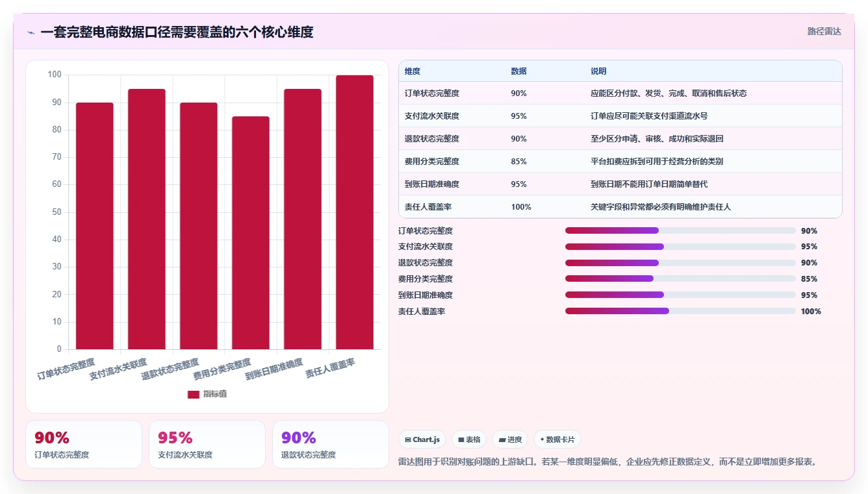Click the 表格 tag chip

pyautogui.click(x=469, y=439)
